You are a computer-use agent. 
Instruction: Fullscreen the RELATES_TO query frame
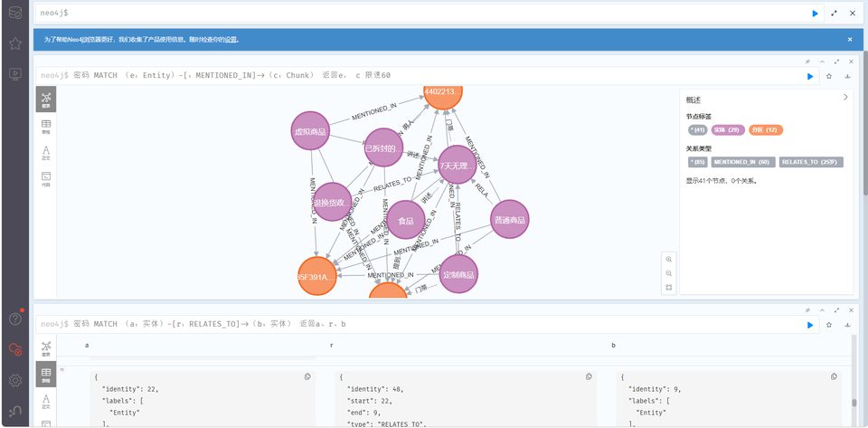click(x=836, y=310)
